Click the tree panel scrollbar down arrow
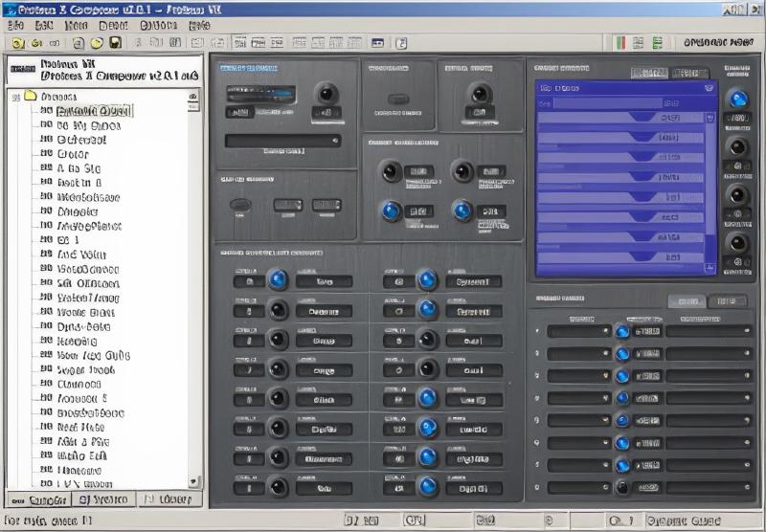 195,482
